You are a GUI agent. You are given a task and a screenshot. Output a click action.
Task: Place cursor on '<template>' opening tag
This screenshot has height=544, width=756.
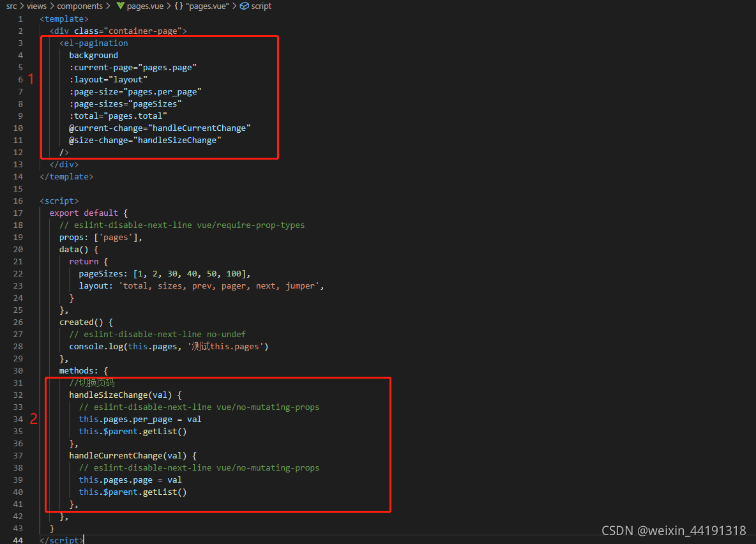coord(64,19)
